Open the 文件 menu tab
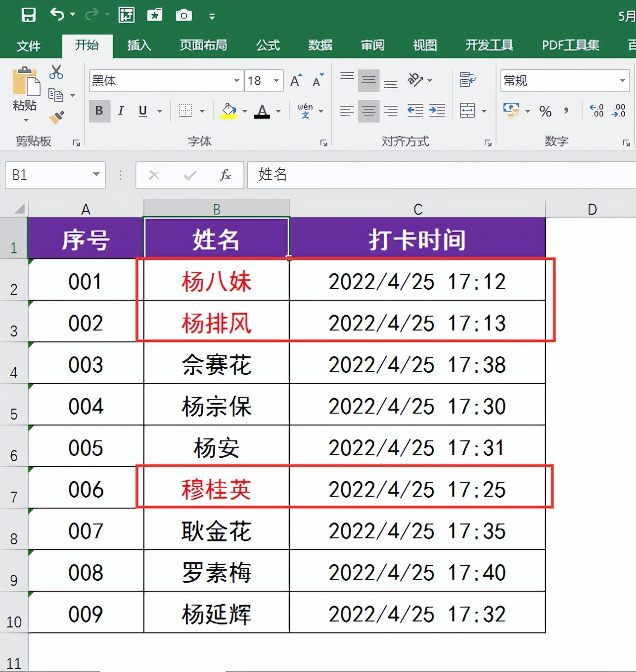 coord(28,46)
